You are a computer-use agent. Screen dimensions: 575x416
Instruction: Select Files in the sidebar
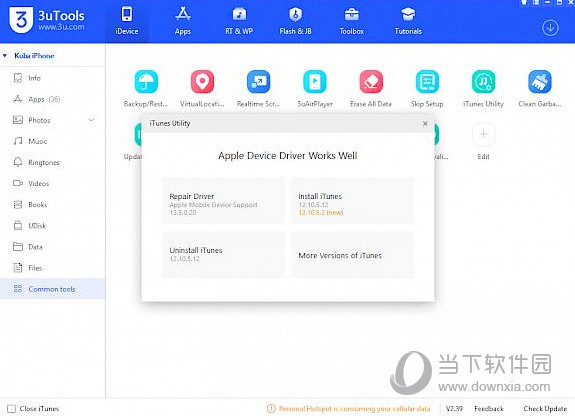(52, 268)
